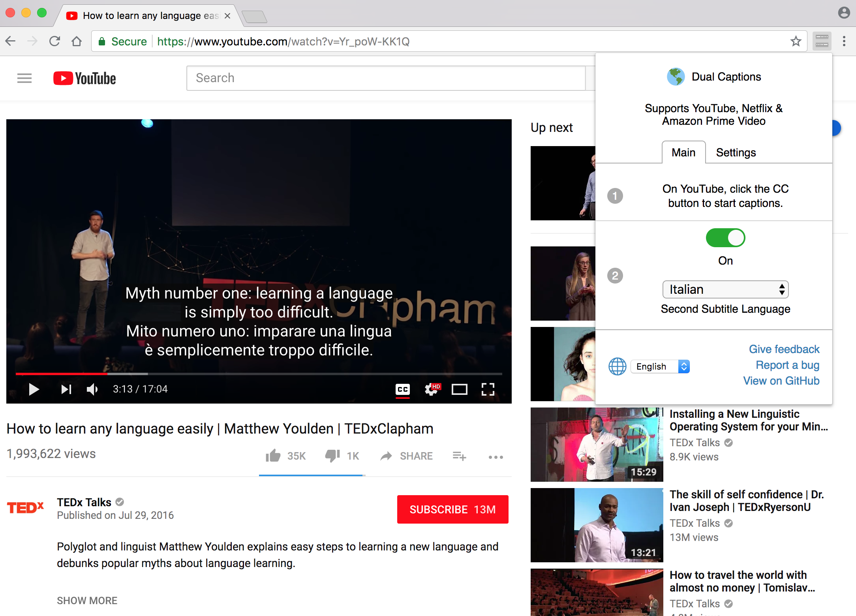Mute the video volume speaker
This screenshot has width=856, height=616.
[x=92, y=389]
